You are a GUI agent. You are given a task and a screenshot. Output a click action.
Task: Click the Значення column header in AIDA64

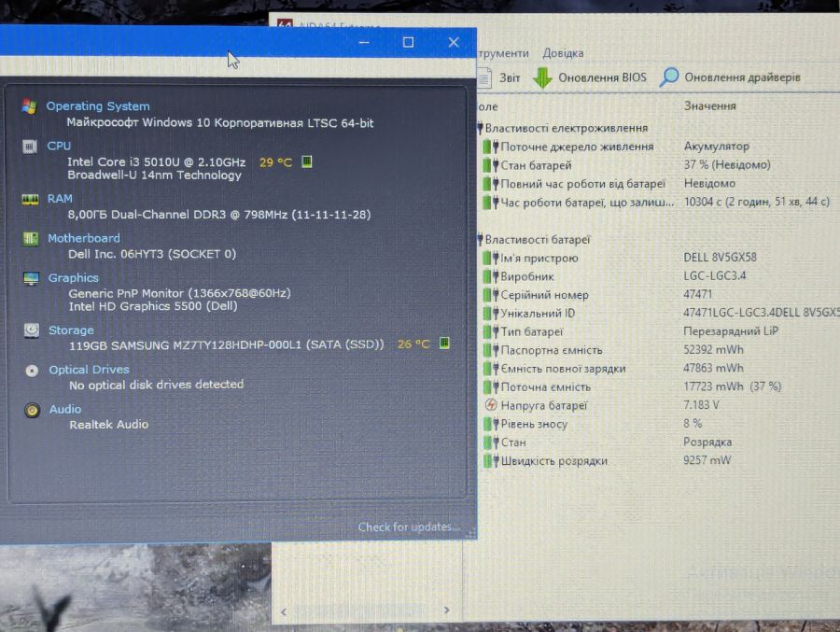click(710, 106)
